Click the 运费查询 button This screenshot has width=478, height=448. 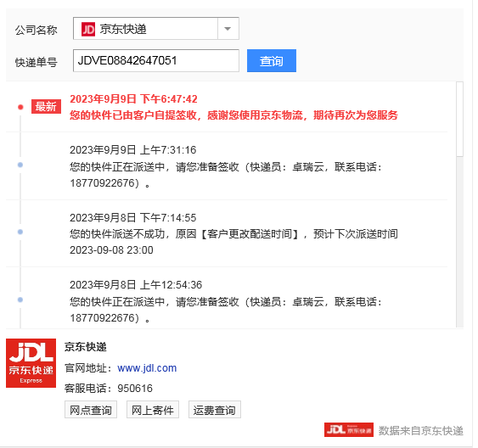tap(214, 410)
